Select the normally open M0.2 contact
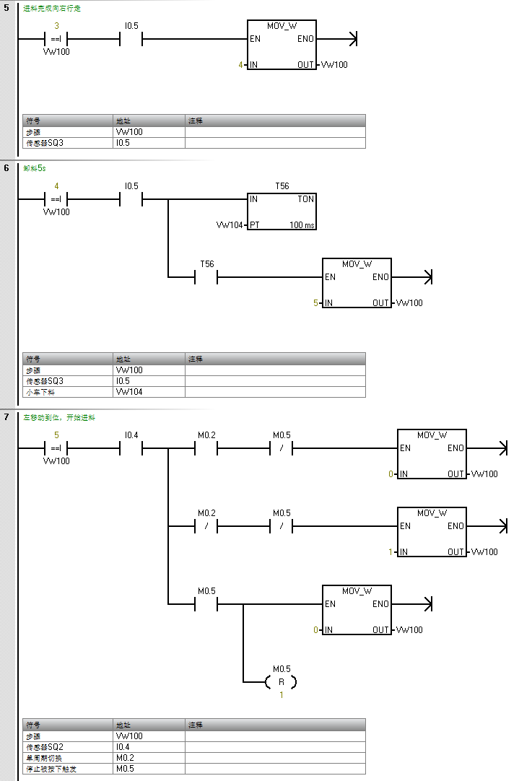The image size is (532, 781). coord(206,448)
